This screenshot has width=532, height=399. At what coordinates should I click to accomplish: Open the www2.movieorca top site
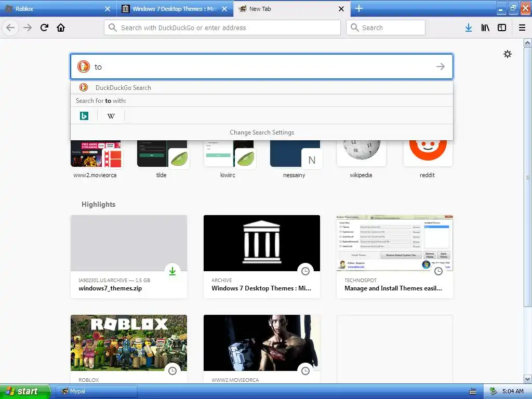coord(96,159)
